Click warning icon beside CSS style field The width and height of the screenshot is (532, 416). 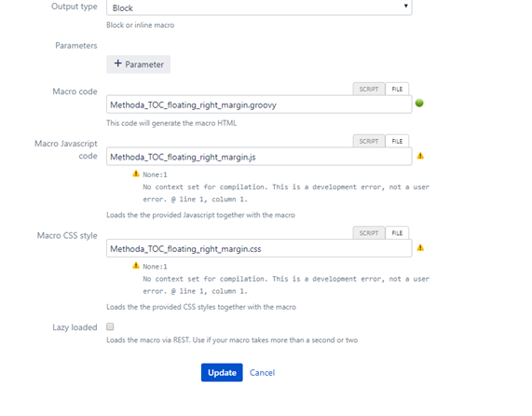pyautogui.click(x=420, y=247)
